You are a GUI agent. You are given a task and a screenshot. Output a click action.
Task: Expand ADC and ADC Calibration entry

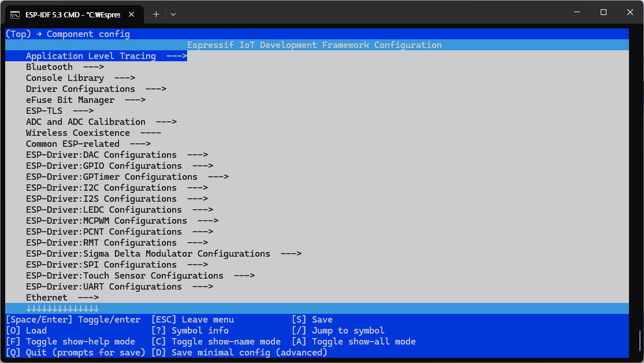tap(102, 122)
